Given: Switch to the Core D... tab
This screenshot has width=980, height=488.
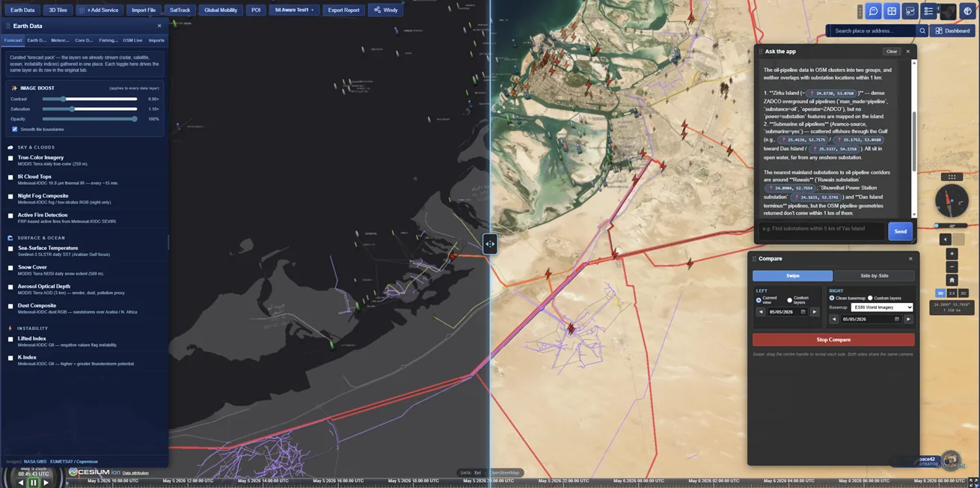Looking at the screenshot, I should pos(84,40).
